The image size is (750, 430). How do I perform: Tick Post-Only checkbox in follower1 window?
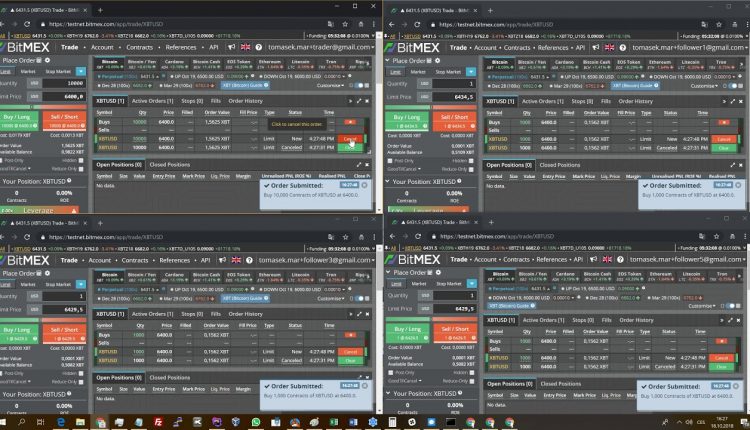390,161
